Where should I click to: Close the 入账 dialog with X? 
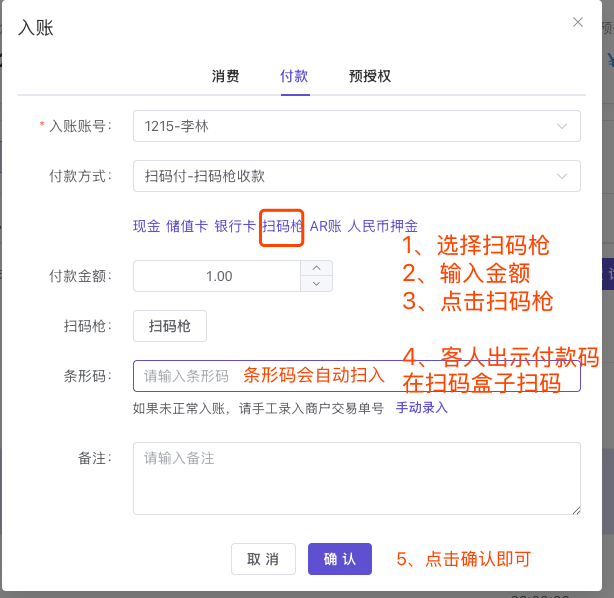pyautogui.click(x=577, y=22)
